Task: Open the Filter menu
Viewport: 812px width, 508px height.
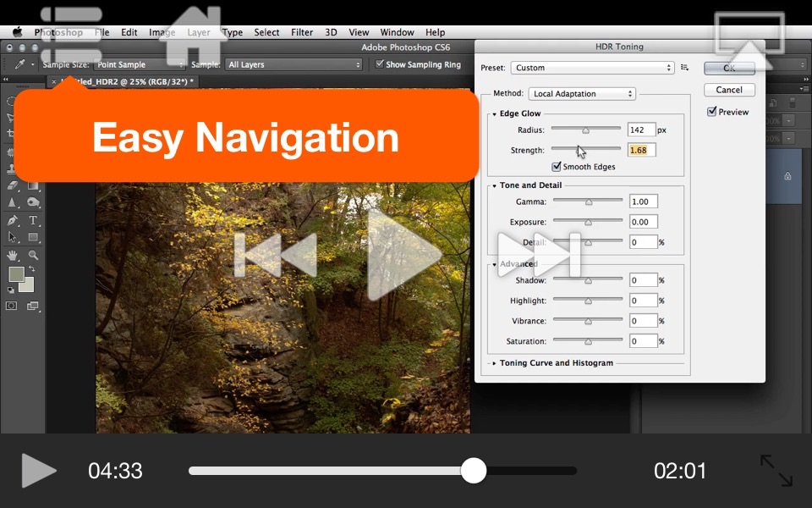Action: click(302, 32)
